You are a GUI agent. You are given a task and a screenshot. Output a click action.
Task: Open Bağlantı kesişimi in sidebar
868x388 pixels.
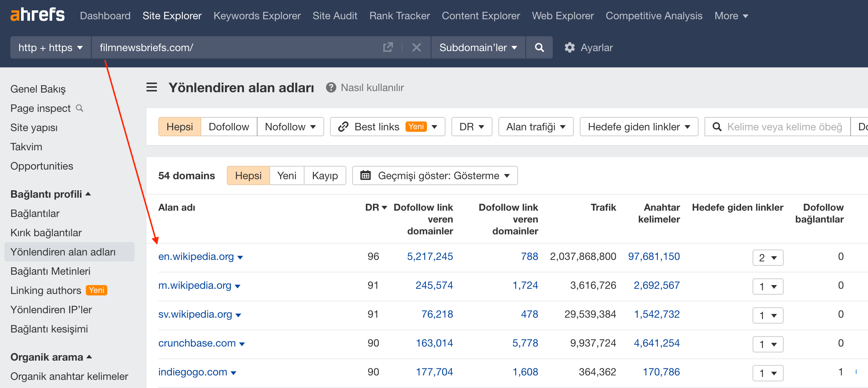[49, 329]
